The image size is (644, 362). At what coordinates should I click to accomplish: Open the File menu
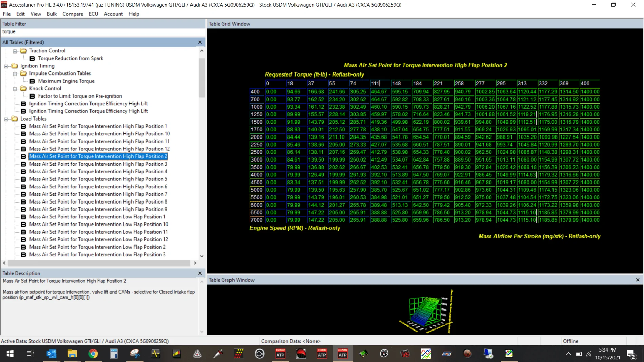pos(7,14)
